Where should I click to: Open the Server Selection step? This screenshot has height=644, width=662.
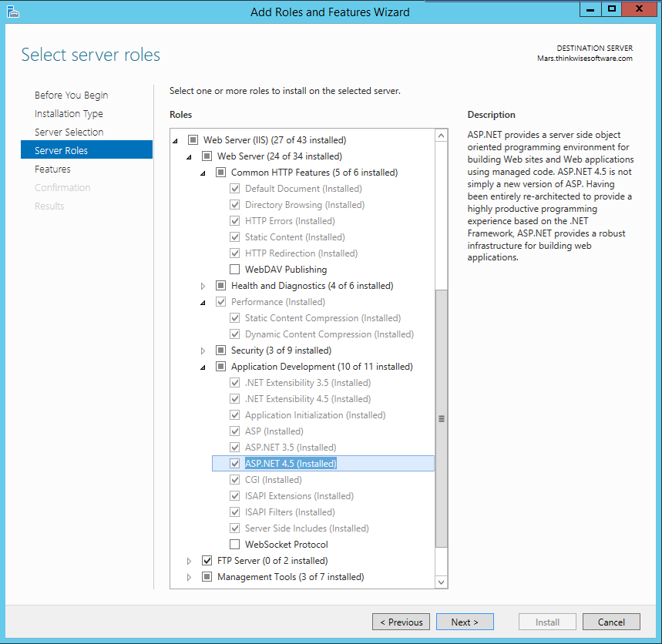pyautogui.click(x=69, y=132)
